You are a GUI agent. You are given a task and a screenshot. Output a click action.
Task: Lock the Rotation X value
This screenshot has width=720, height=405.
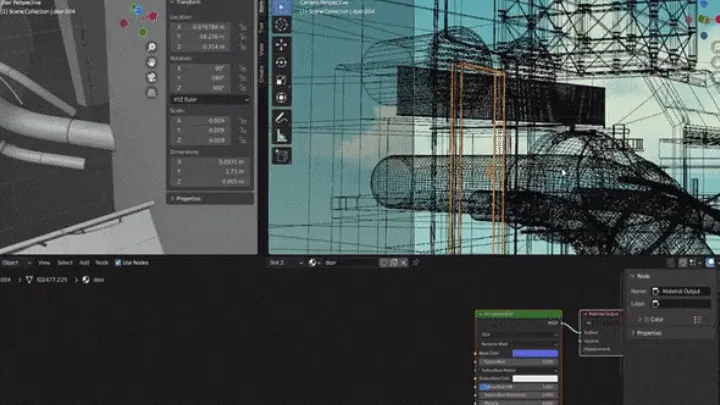(243, 68)
